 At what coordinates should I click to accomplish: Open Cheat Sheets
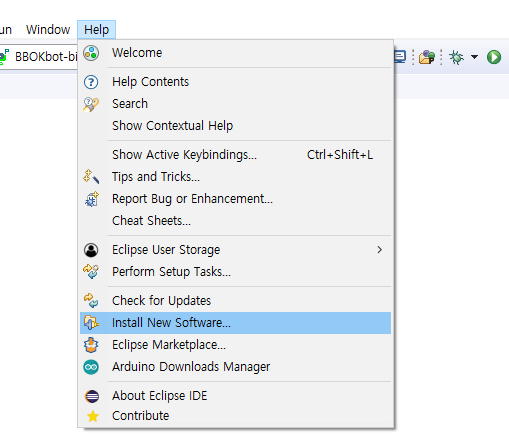(x=235, y=221)
